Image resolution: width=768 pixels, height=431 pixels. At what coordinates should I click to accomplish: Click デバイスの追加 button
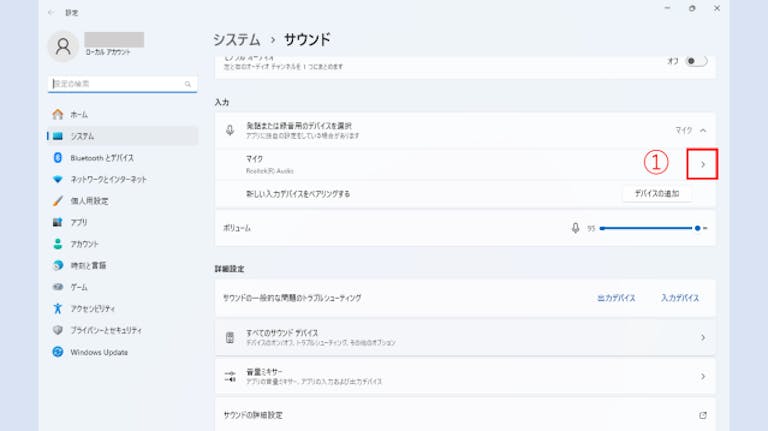[657, 193]
